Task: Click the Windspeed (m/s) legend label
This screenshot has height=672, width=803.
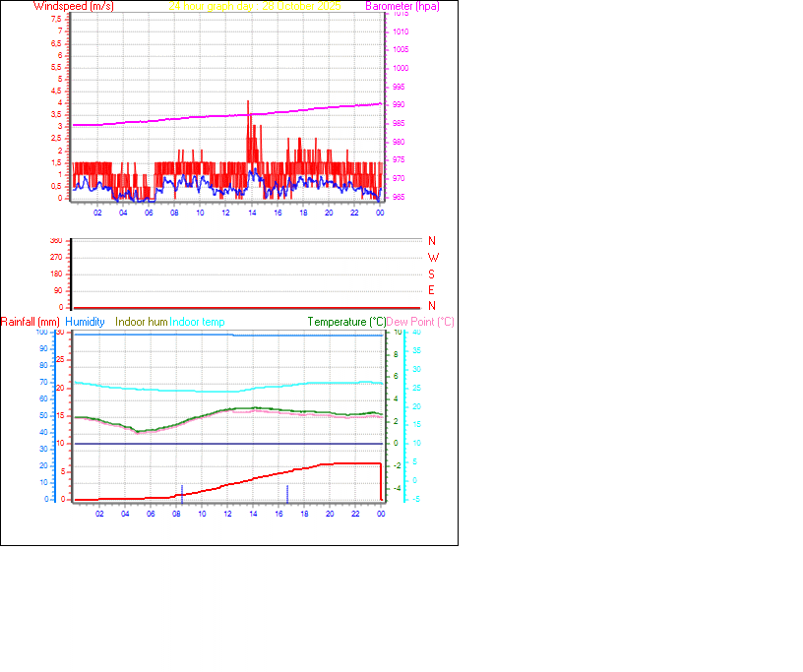Action: [x=74, y=6]
